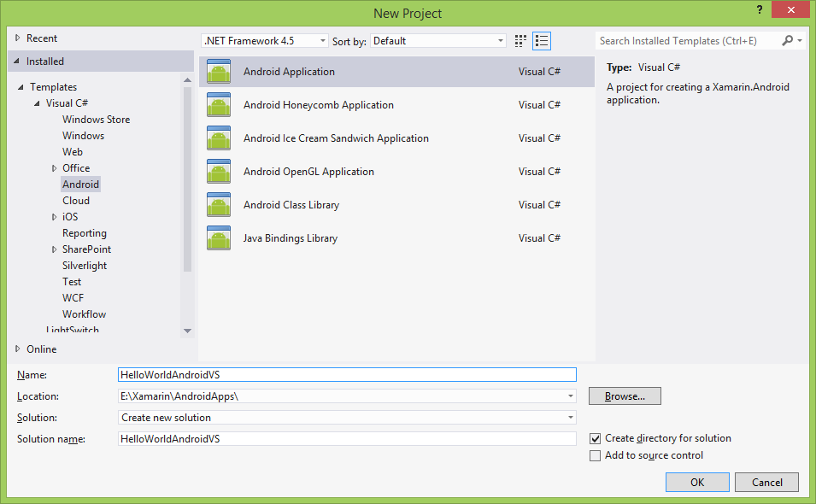Screen dimensions: 816x504
Task: Click tree scrollbar up arrow
Action: coord(187,79)
